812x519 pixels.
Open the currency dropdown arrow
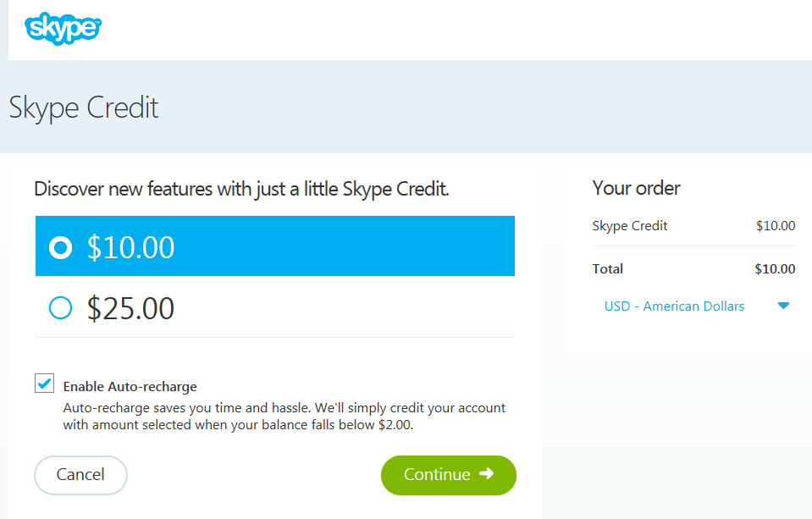tap(783, 306)
